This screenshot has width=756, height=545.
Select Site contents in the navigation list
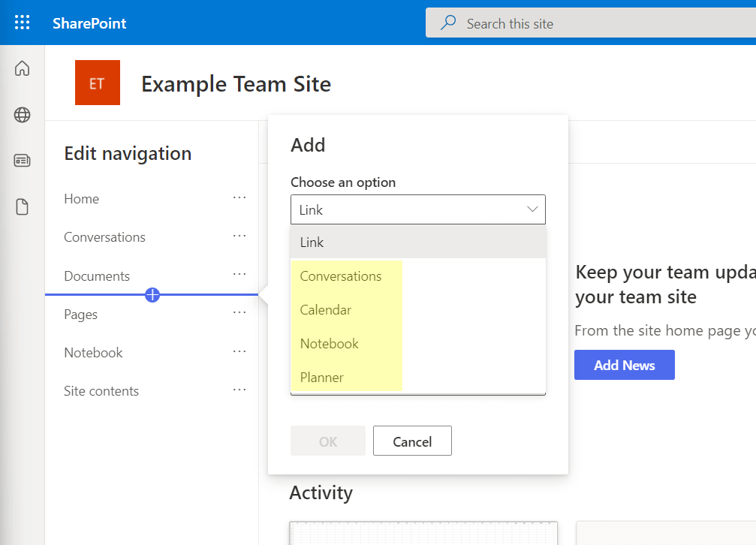(101, 390)
